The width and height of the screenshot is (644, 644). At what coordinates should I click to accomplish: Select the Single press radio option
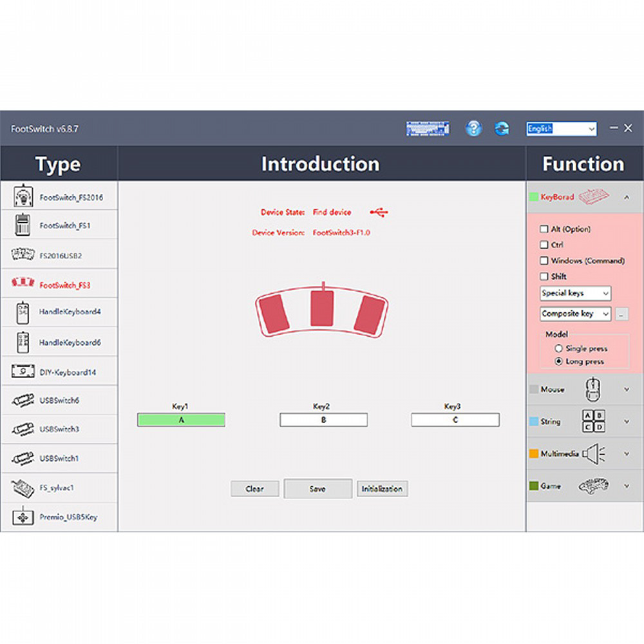click(558, 348)
